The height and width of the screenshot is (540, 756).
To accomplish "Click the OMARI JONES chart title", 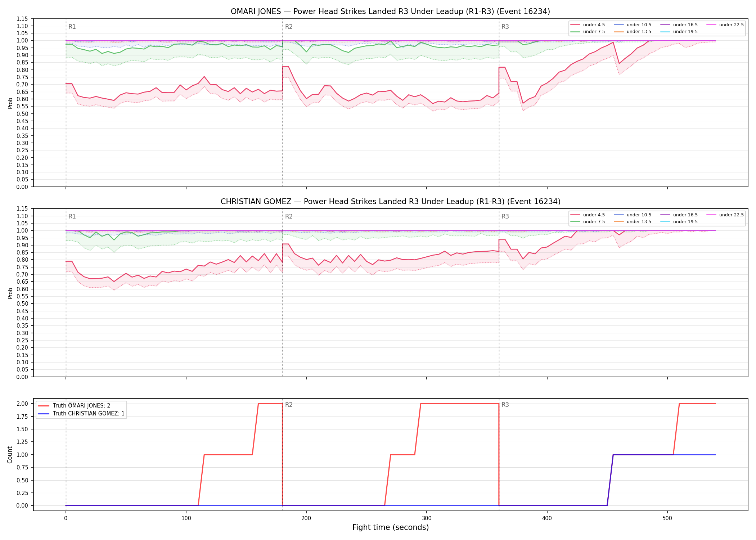I will (x=390, y=12).
